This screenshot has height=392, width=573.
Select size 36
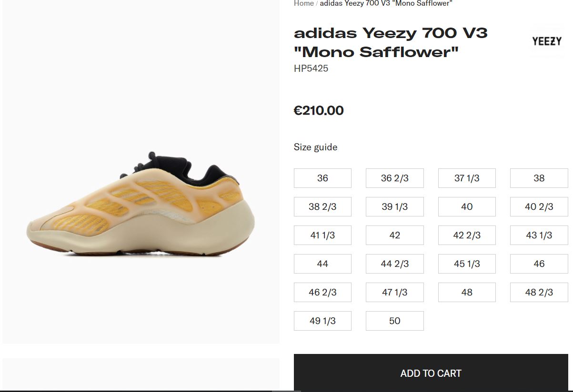pyautogui.click(x=322, y=178)
